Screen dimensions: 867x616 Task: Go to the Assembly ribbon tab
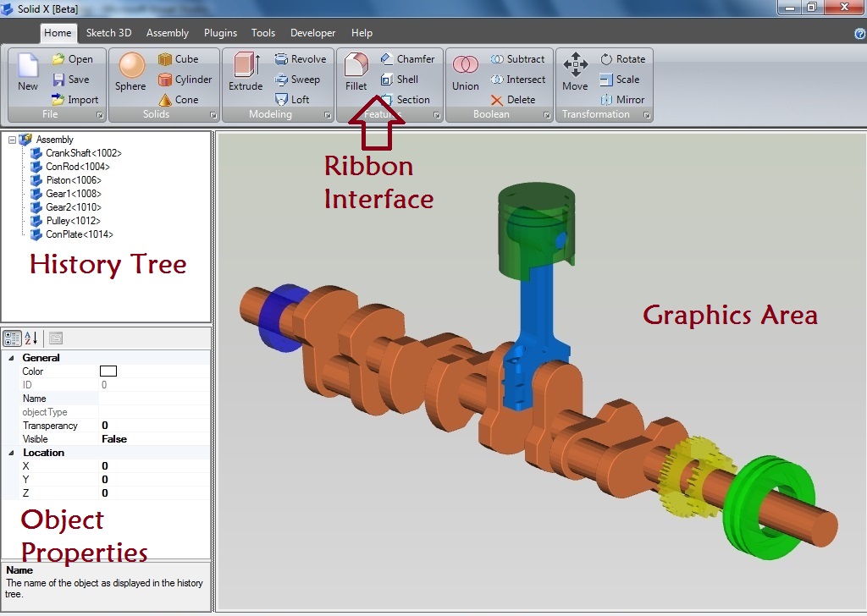pyautogui.click(x=168, y=33)
